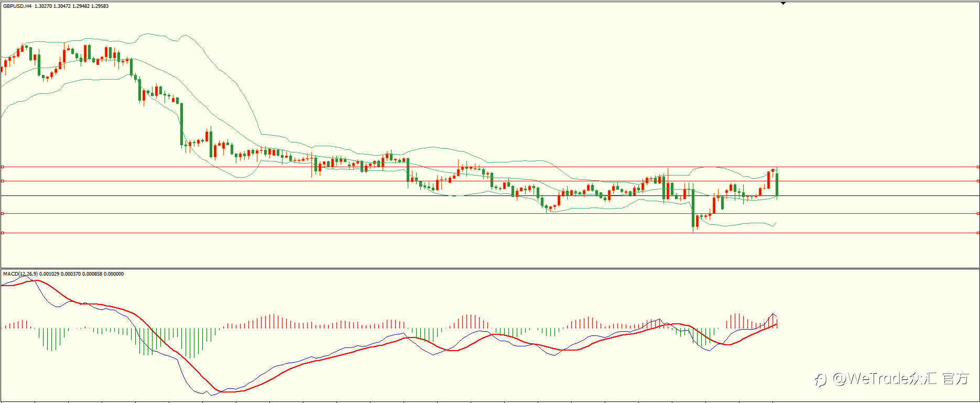Click the price value 1.30472
Screen dimensions: 980x403
click(62, 6)
